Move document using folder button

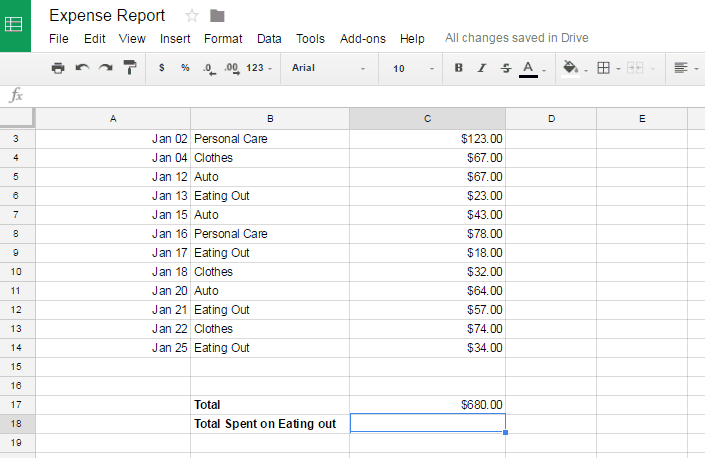coord(217,16)
